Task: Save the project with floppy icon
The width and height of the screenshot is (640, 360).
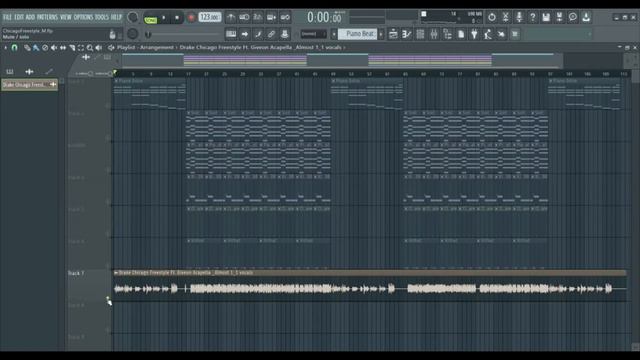Action: [x=546, y=17]
